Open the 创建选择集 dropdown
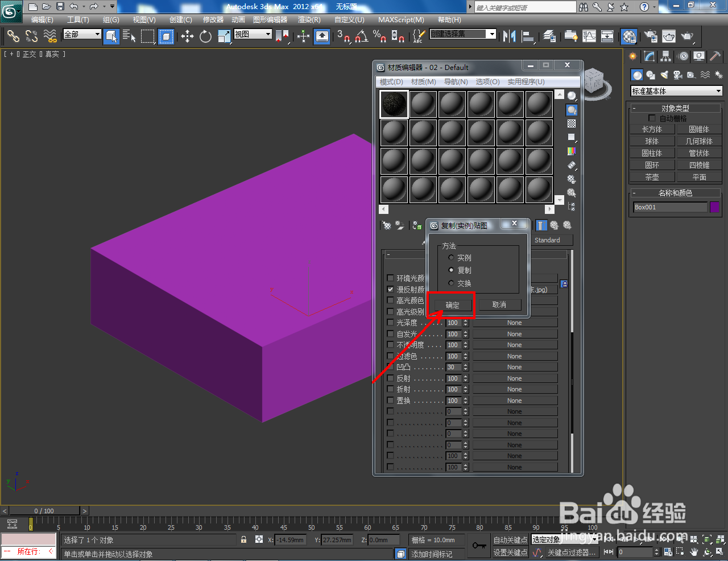 click(463, 34)
